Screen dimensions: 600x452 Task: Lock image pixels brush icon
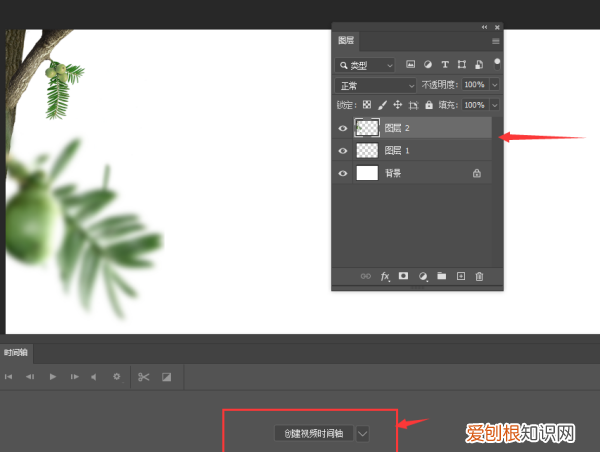[x=382, y=105]
